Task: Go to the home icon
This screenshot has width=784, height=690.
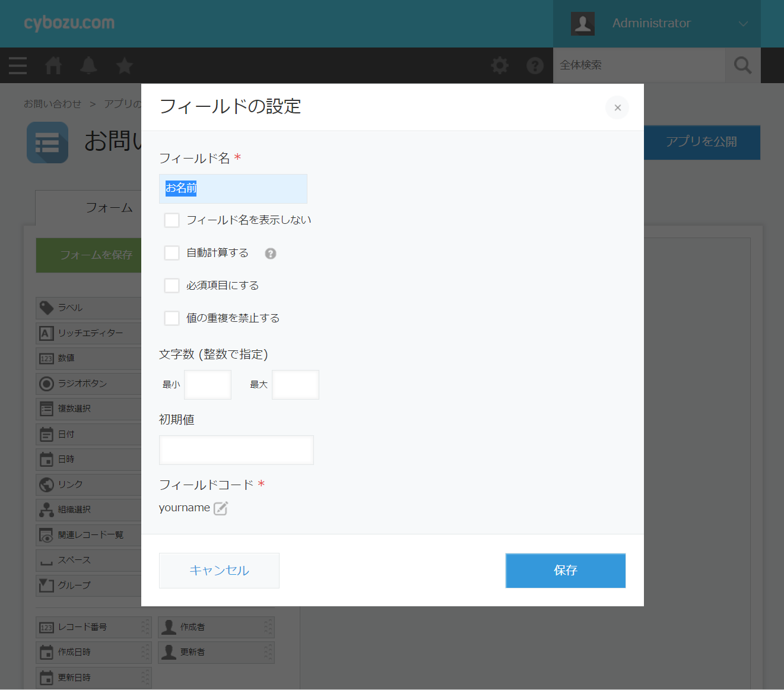Action: point(53,65)
